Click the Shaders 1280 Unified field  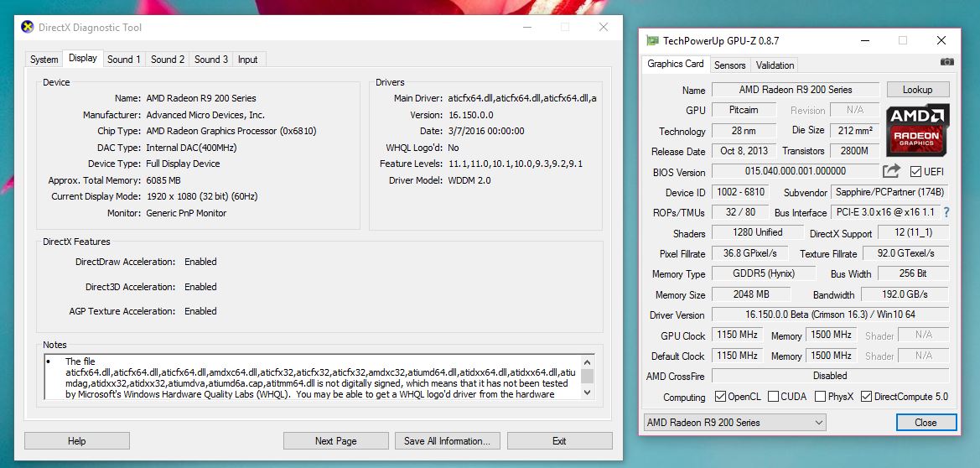tap(758, 232)
